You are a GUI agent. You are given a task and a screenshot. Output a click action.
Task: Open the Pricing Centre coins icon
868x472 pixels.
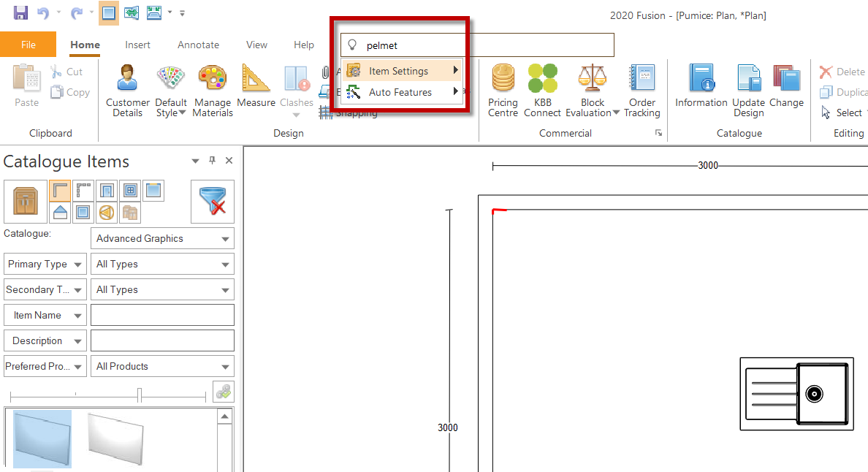pos(503,90)
